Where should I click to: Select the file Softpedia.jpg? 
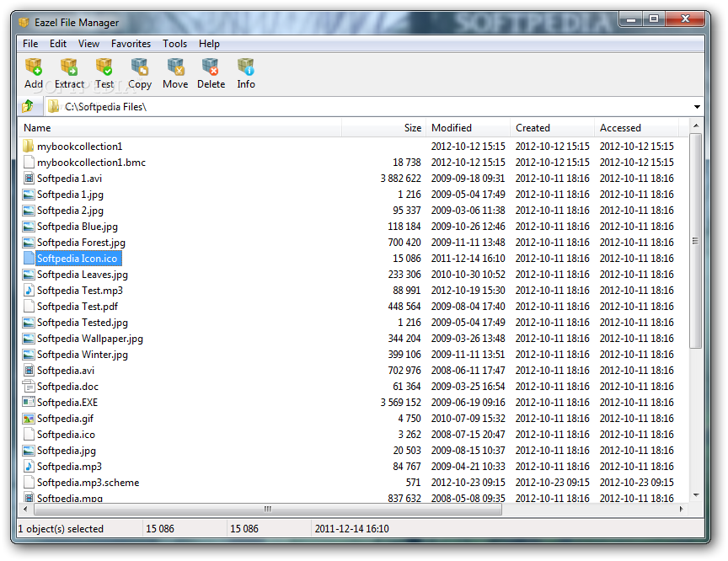67,451
